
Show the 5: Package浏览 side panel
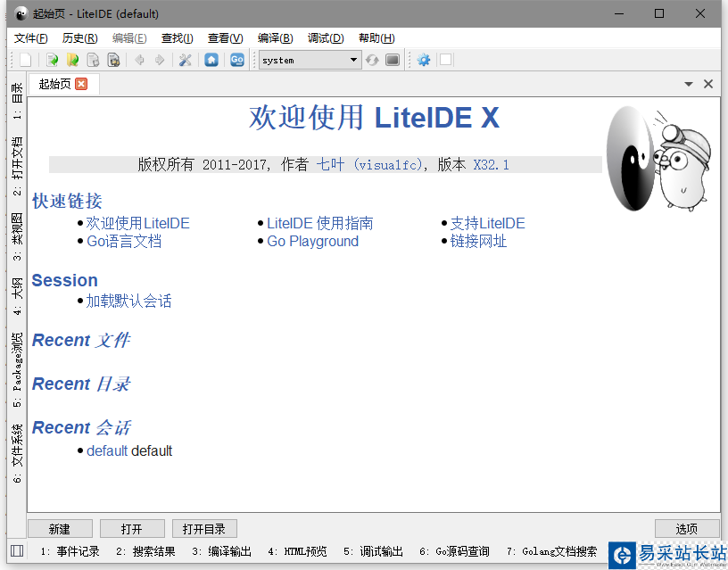tap(17, 369)
